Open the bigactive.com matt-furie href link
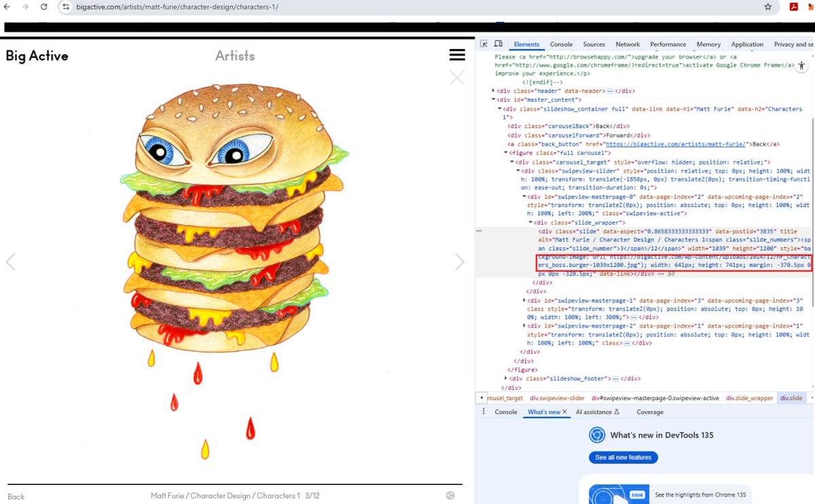This screenshot has width=815, height=504. (x=676, y=144)
